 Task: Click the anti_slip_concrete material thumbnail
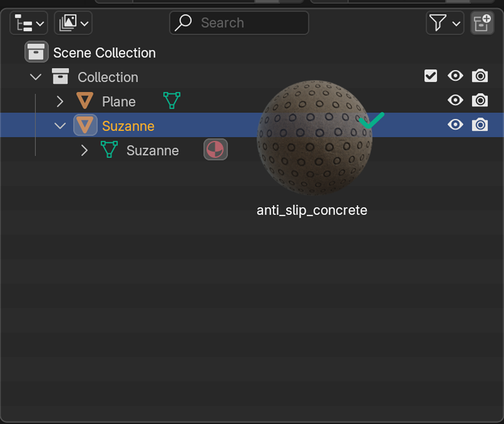[314, 138]
